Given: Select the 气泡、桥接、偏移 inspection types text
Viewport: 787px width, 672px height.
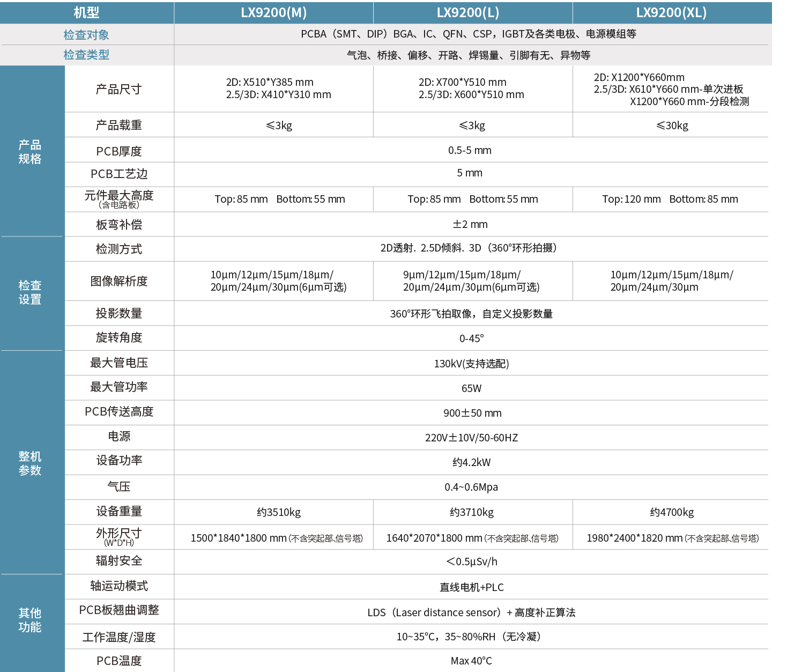Looking at the screenshot, I should point(469,55).
